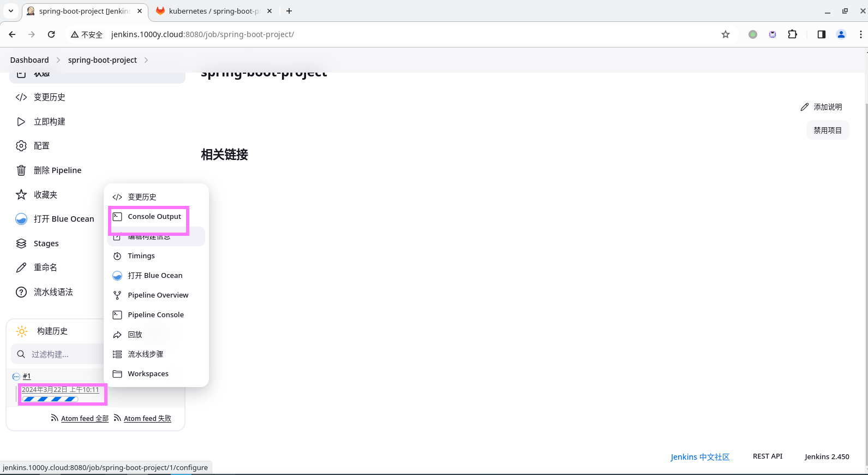The image size is (868, 475).
Task: Click the 流水线语法 help icon
Action: point(21,292)
